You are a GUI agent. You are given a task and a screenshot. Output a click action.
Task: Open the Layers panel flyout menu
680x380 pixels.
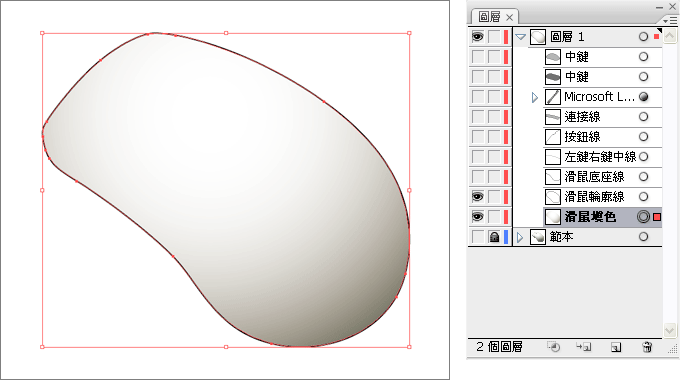pyautogui.click(x=670, y=20)
